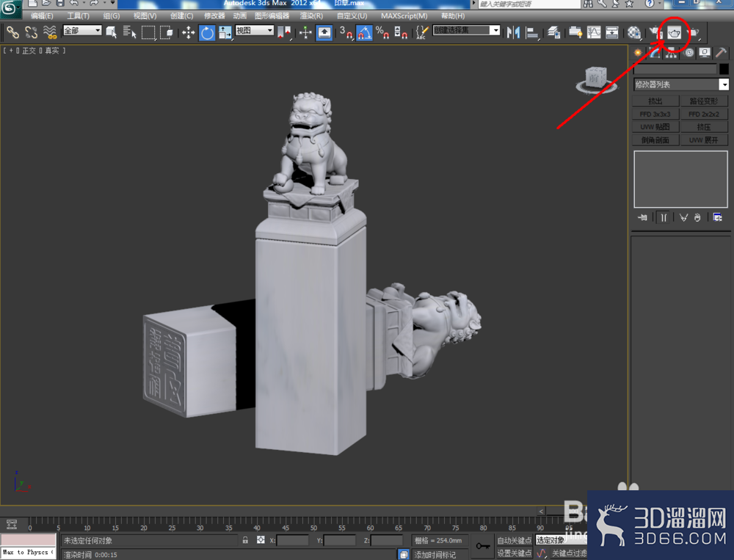Viewport: 734px width, 560px height.
Task: Click the Align tool icon
Action: point(531,32)
